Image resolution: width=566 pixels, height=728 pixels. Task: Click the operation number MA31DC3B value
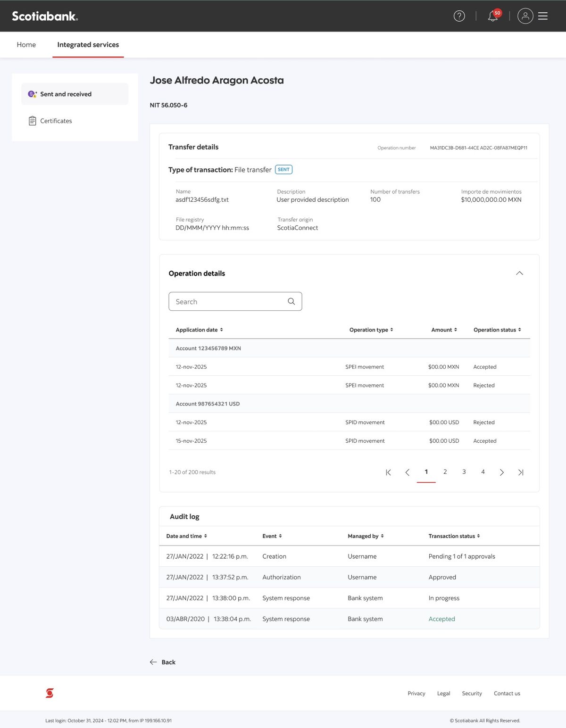(479, 148)
